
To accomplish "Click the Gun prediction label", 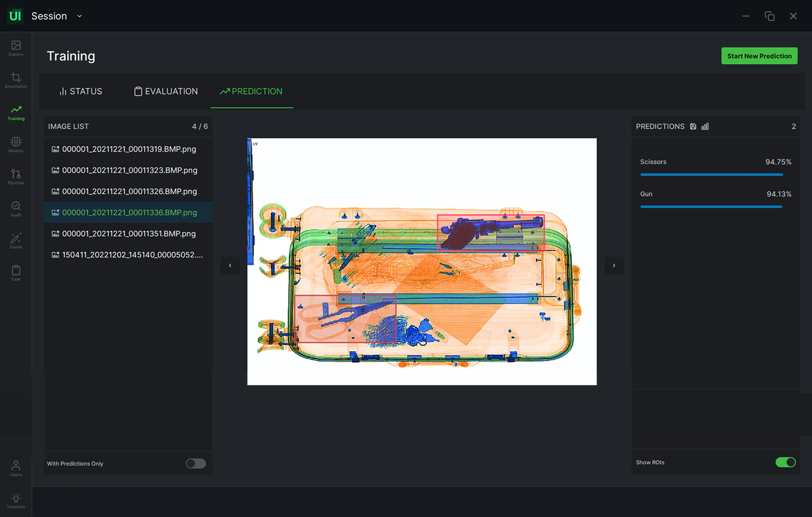I will pos(646,194).
